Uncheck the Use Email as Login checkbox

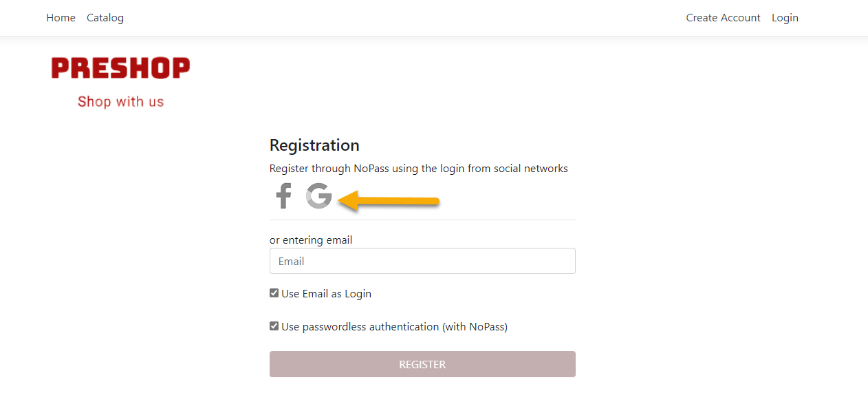pos(274,293)
